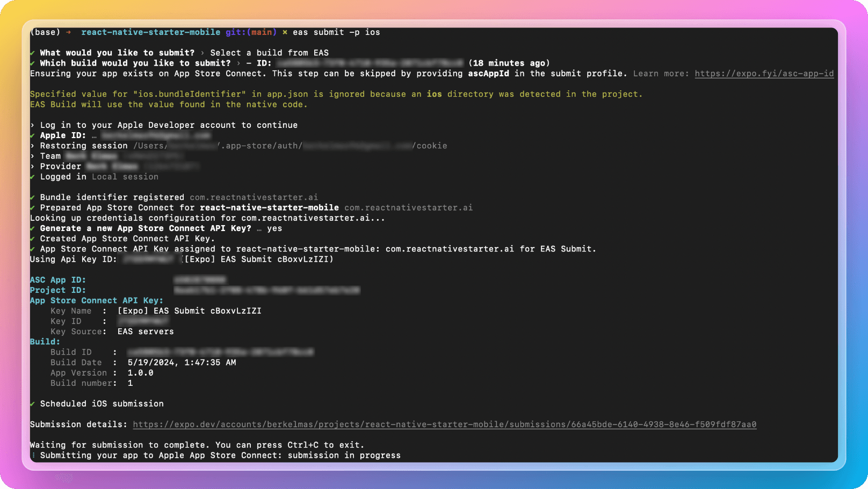Click the '(18 minutes ago)' text
The image size is (868, 489).
tap(509, 63)
